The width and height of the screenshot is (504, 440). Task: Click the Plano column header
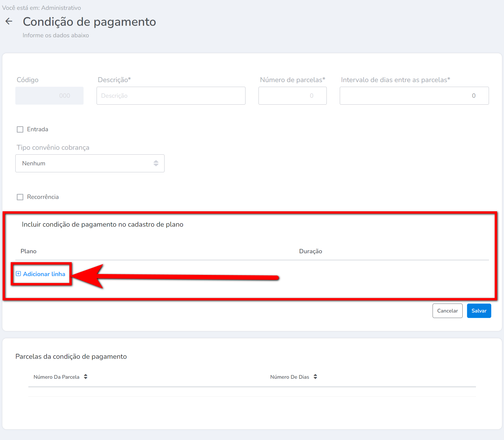(28, 251)
